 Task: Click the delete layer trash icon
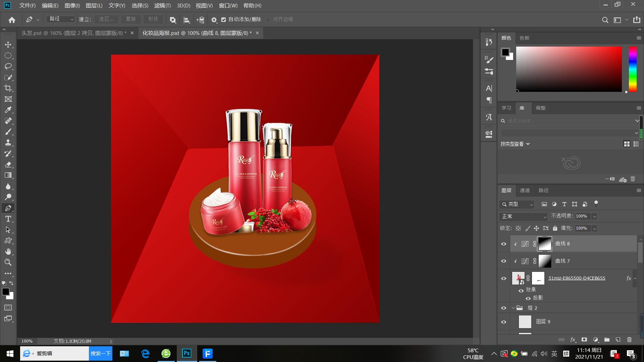[x=629, y=340]
